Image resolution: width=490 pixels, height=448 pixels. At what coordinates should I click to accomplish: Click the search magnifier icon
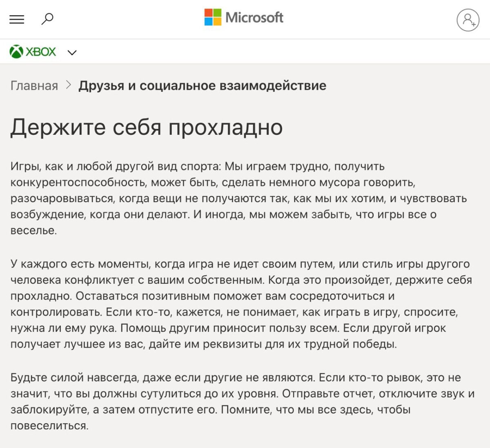(48, 18)
